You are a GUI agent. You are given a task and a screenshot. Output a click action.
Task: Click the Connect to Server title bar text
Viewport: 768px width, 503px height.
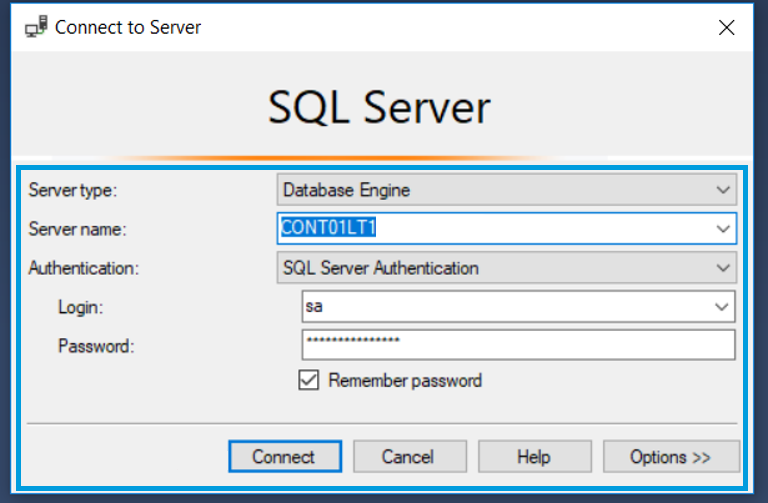click(x=128, y=28)
